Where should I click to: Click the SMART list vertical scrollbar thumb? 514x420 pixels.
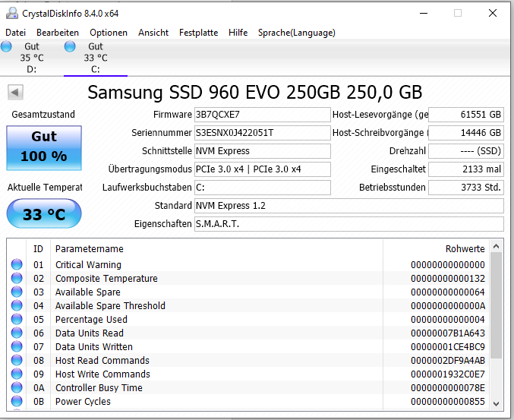point(497,305)
